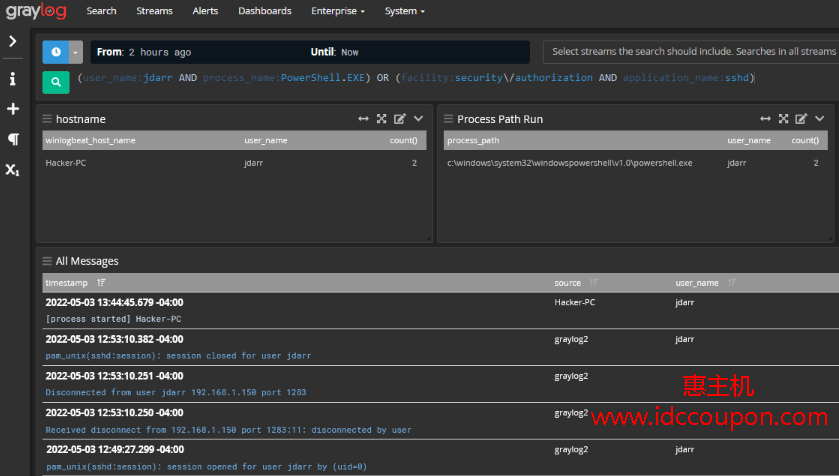Click Hacker-PC in the hostname table
The image size is (839, 476).
point(66,163)
